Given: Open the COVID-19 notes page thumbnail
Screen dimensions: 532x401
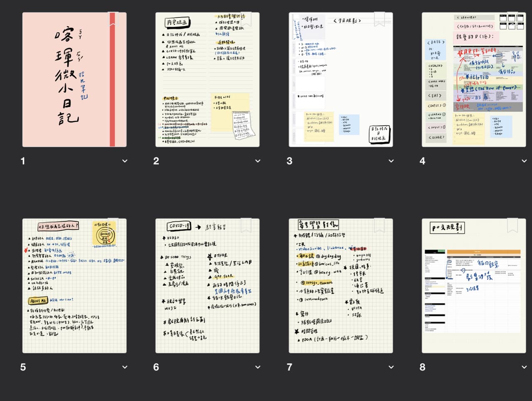Looking at the screenshot, I should (x=208, y=286).
